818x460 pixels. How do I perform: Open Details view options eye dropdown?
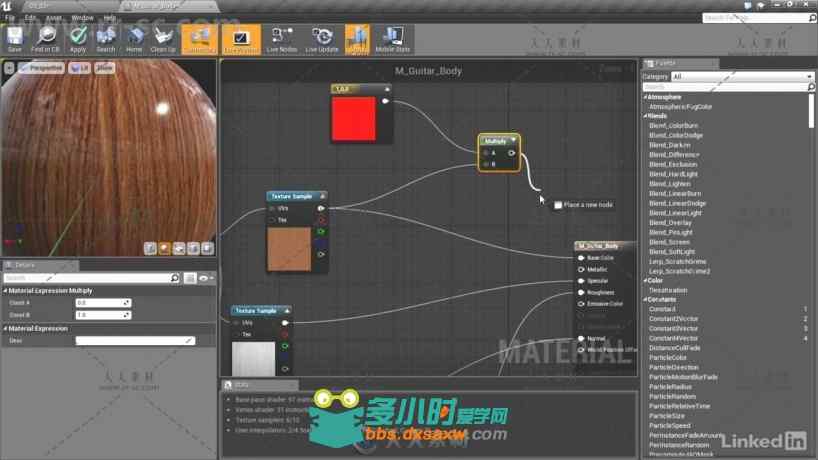click(x=207, y=278)
